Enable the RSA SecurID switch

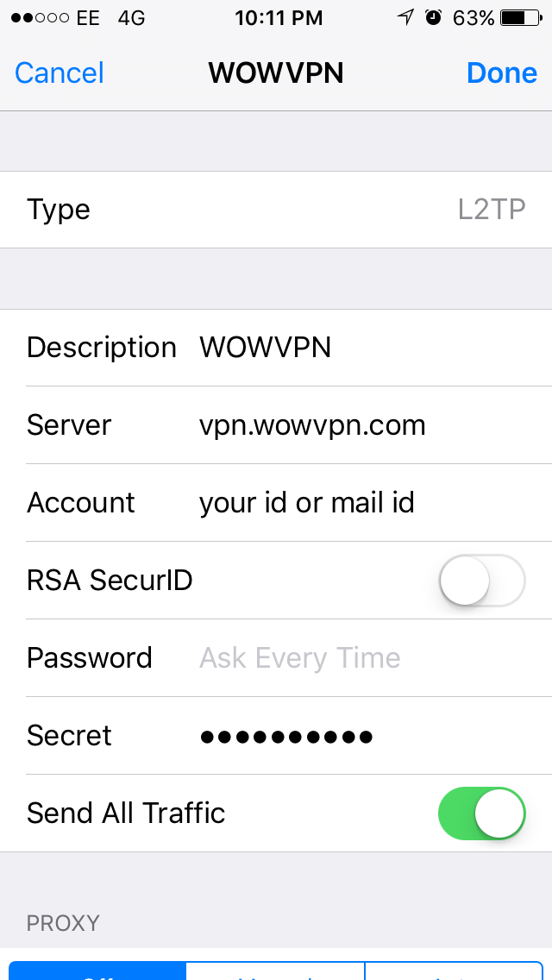(x=482, y=581)
